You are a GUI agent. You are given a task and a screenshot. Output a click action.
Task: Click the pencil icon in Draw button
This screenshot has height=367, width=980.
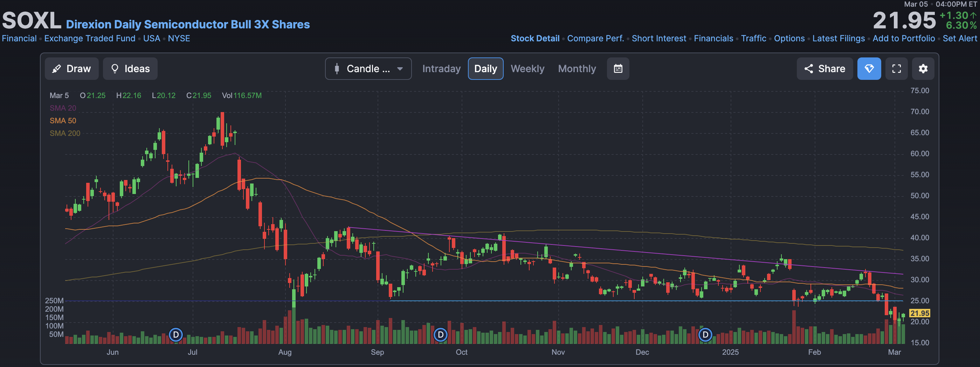(x=56, y=69)
